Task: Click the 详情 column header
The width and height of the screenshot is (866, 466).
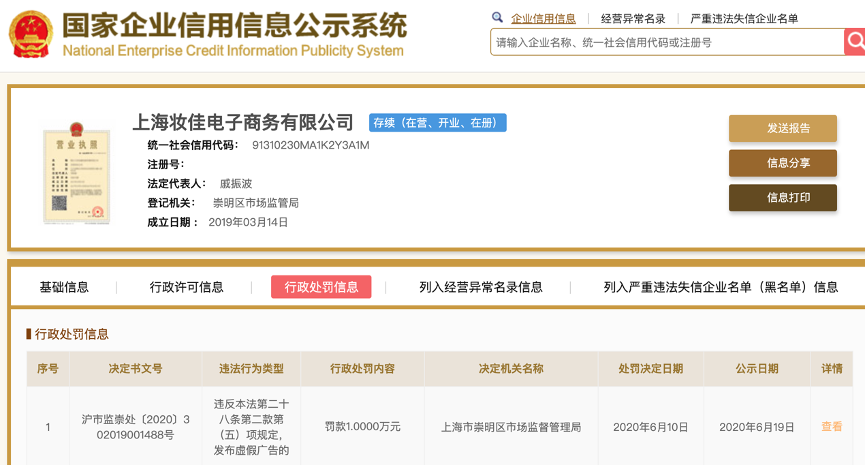Action: [x=832, y=368]
